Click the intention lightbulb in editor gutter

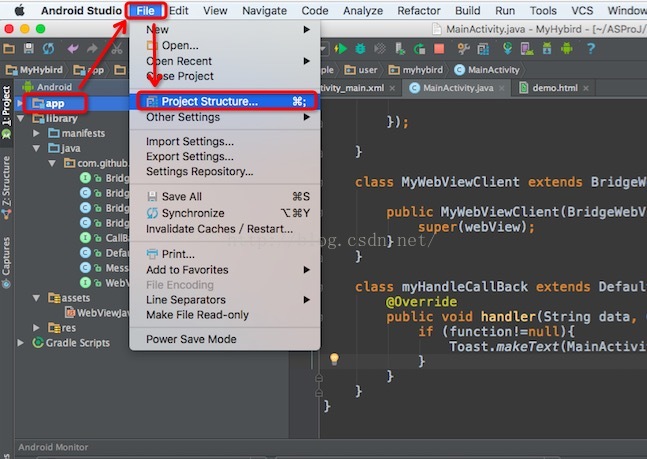[335, 359]
